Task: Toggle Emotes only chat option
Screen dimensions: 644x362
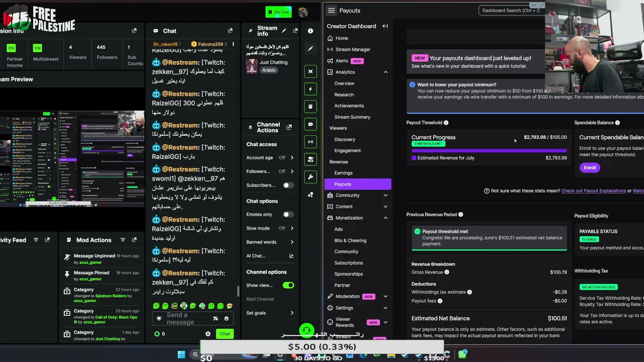Action: pyautogui.click(x=288, y=214)
